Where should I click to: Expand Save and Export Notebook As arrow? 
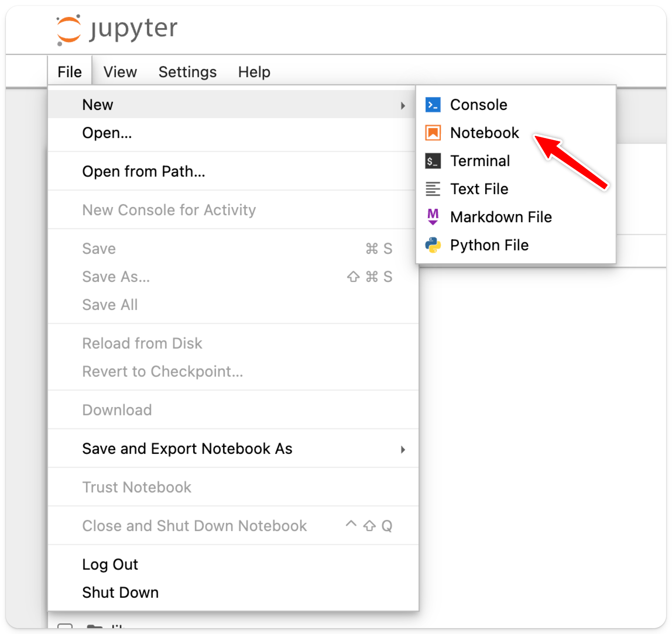click(x=403, y=449)
